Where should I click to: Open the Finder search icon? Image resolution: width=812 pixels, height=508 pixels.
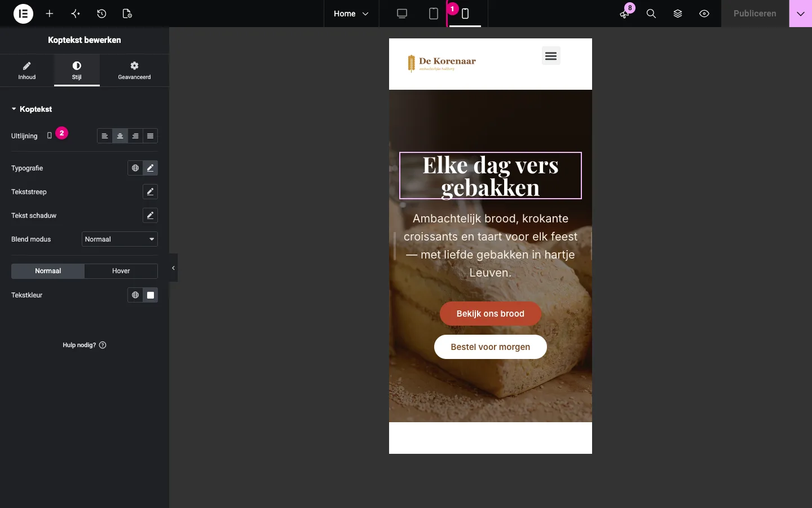tap(651, 14)
